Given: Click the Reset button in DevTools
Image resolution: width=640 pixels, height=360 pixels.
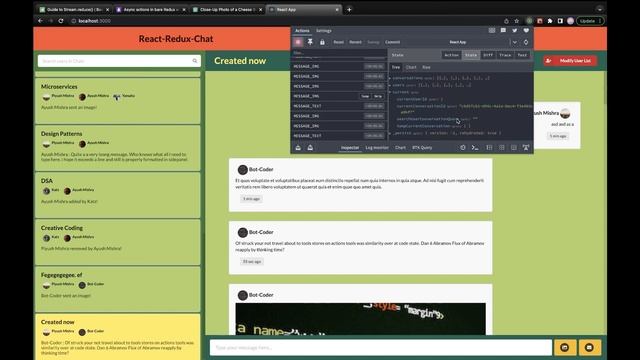Looking at the screenshot, I should tap(338, 42).
